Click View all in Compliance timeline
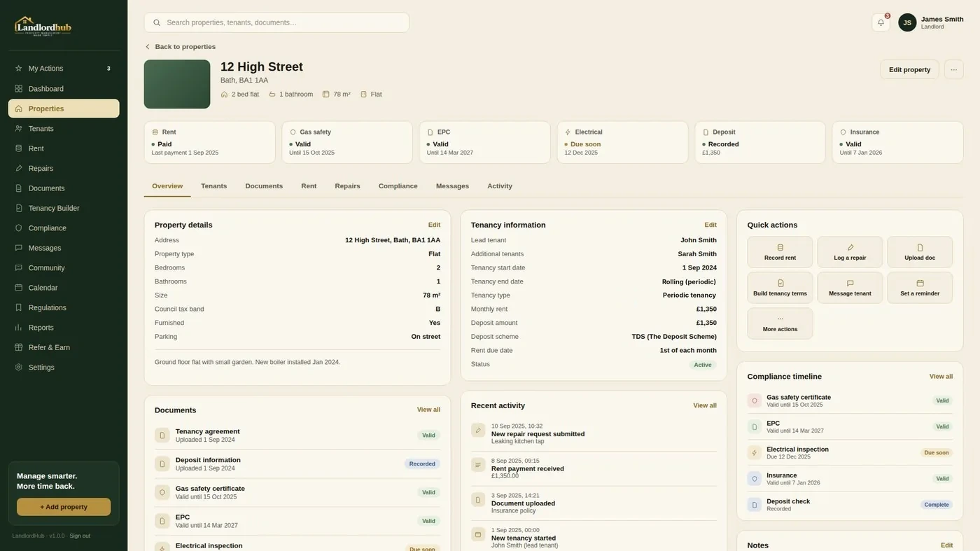 pyautogui.click(x=941, y=376)
